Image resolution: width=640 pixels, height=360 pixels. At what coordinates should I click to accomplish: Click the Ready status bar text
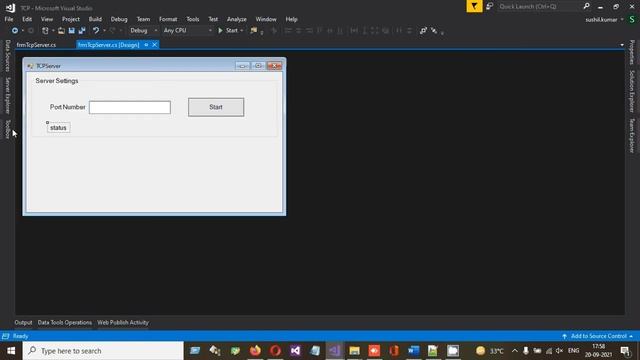pyautogui.click(x=20, y=336)
